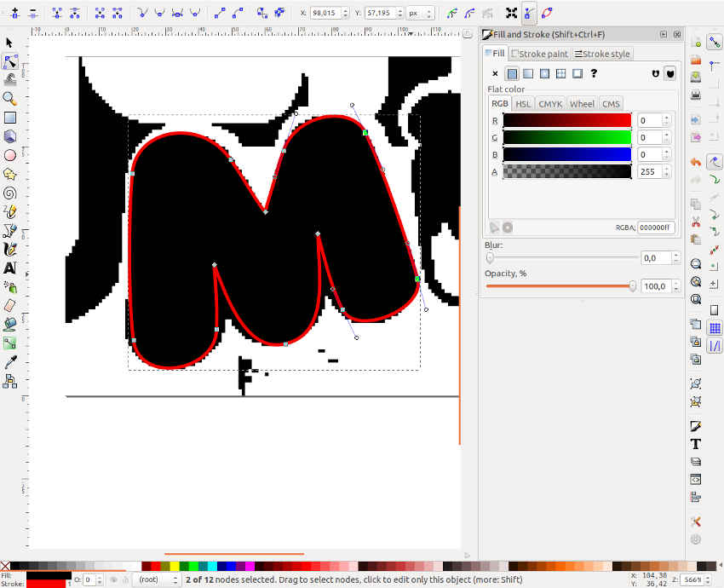Switch to HSL color tab

[x=523, y=104]
